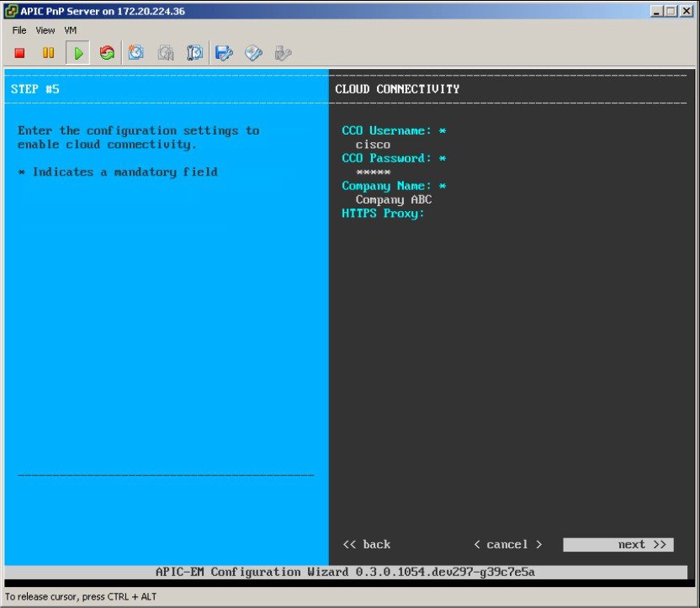This screenshot has height=608, width=700.
Task: Minimize the APIC PnP Server console window
Action: coord(655,11)
